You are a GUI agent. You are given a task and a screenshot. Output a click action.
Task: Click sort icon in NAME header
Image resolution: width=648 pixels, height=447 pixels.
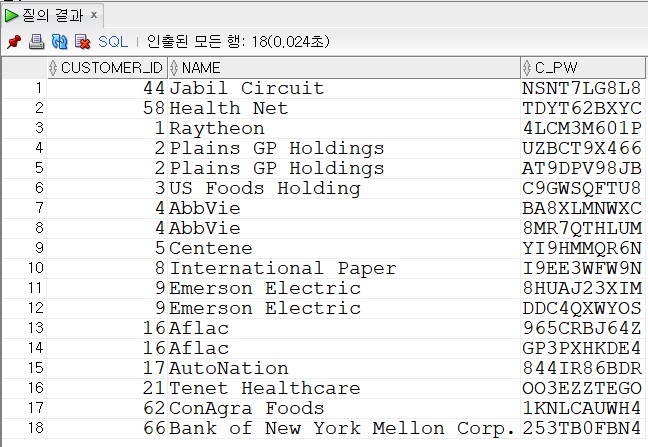174,68
